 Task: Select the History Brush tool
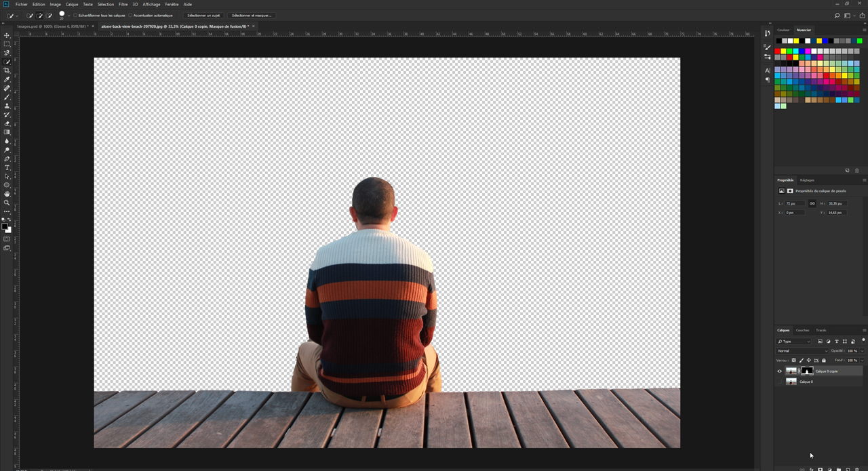[x=7, y=115]
